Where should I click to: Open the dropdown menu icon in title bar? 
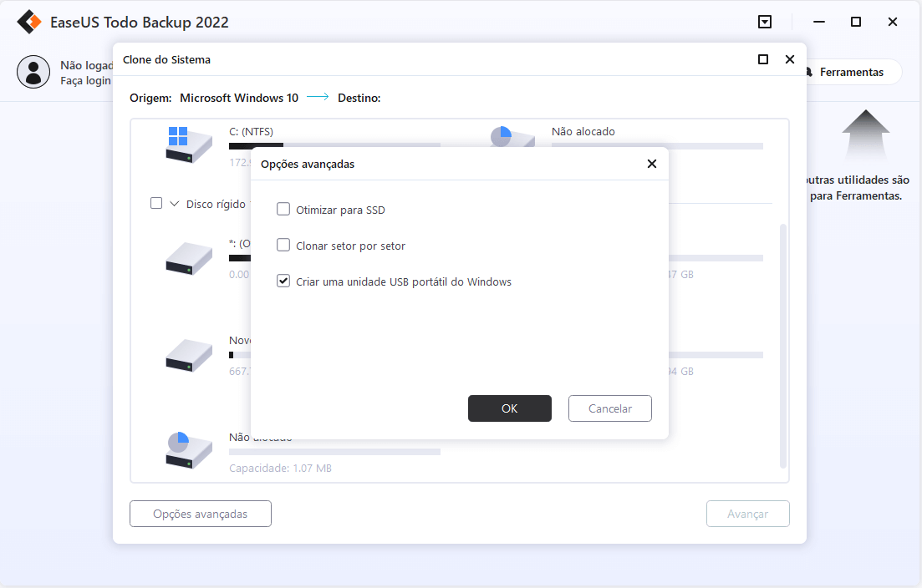pyautogui.click(x=764, y=23)
